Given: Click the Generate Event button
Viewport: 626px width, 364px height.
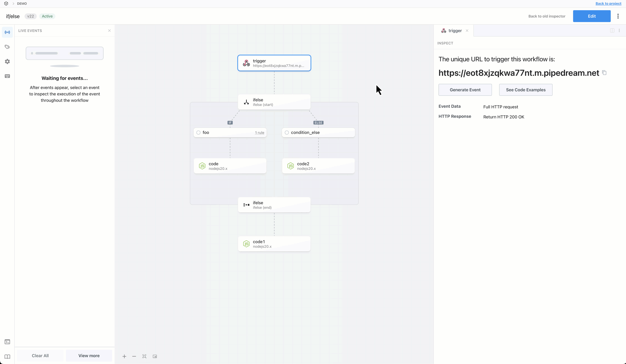Looking at the screenshot, I should (465, 90).
